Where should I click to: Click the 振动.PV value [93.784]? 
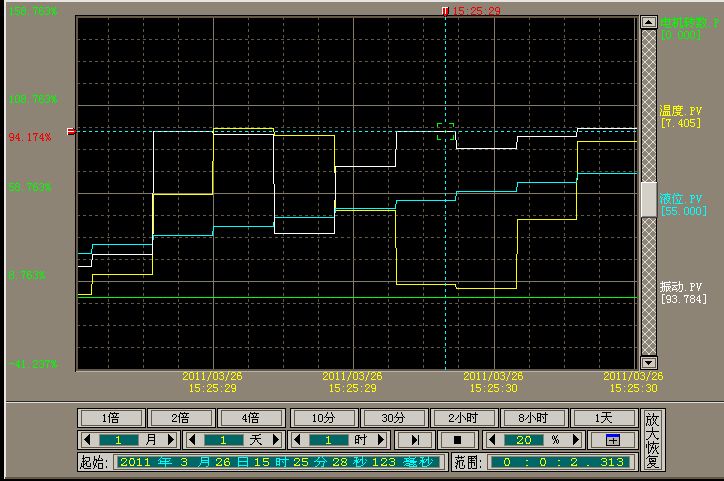pos(684,299)
